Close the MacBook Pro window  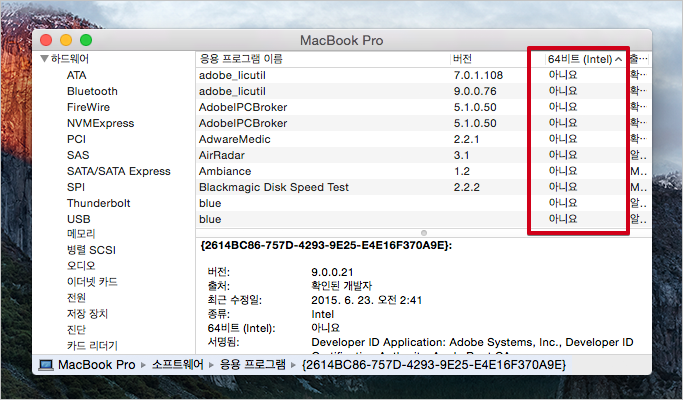point(46,41)
